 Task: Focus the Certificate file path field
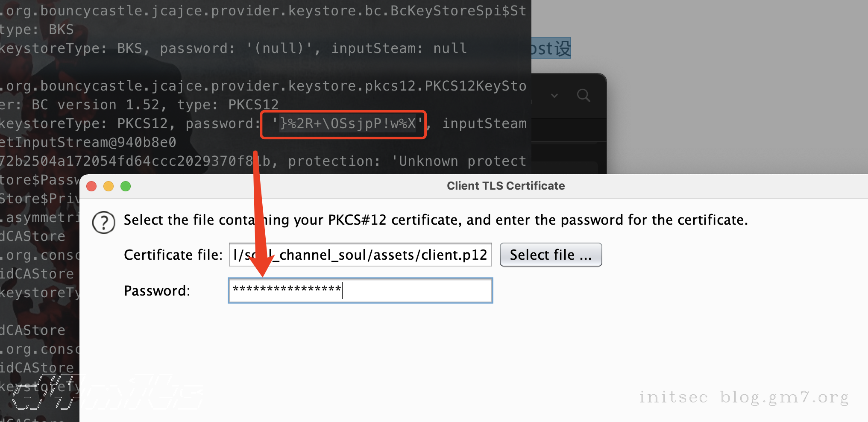tap(360, 255)
